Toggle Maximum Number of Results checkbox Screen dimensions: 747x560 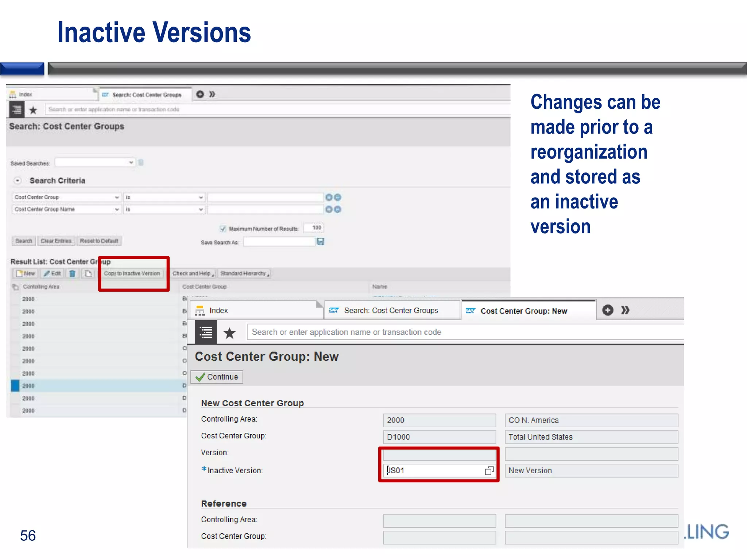pos(222,229)
